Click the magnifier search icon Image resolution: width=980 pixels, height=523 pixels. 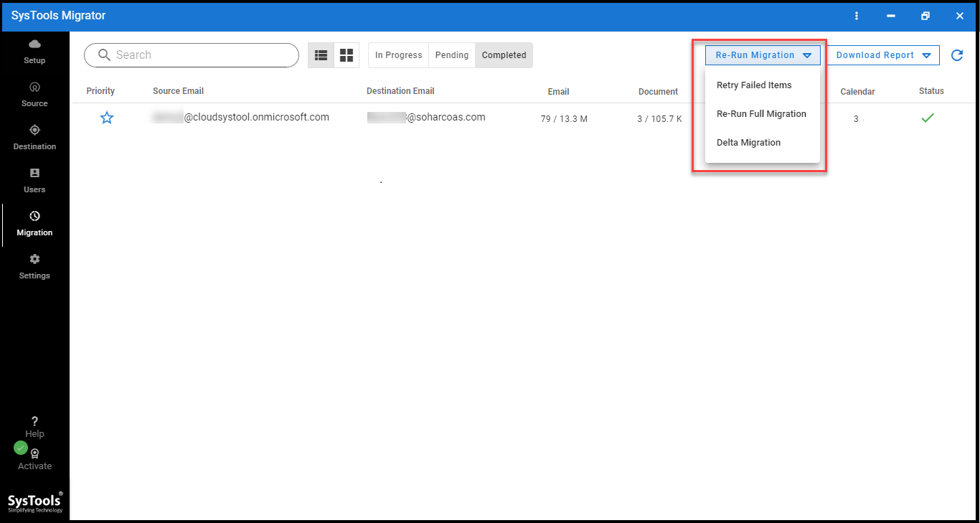coord(105,55)
